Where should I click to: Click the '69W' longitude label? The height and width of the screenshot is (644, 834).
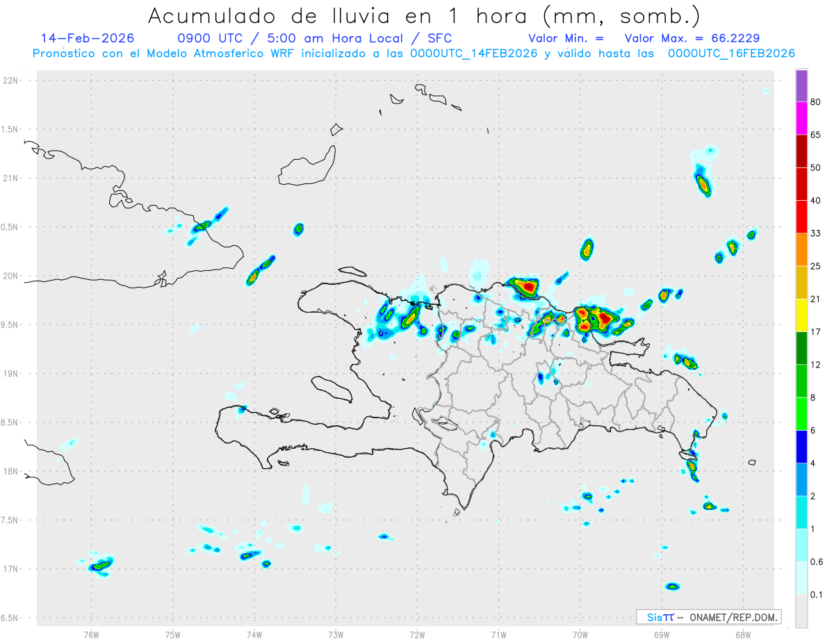click(662, 635)
